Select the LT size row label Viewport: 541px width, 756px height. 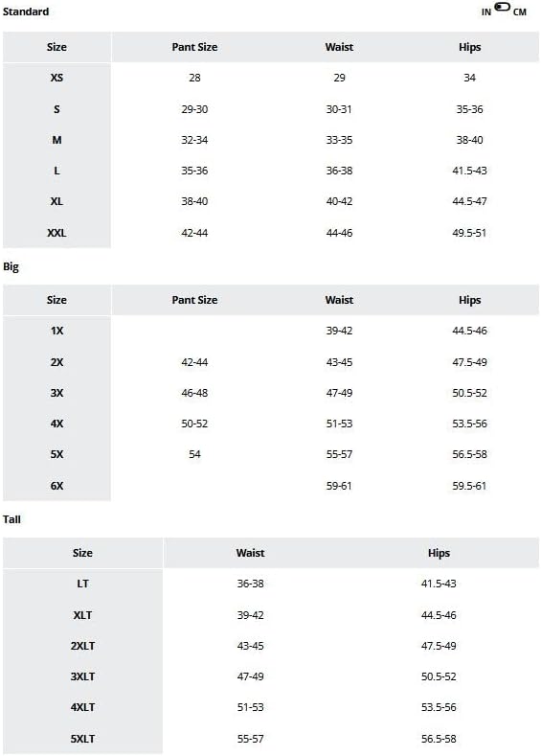coord(83,584)
